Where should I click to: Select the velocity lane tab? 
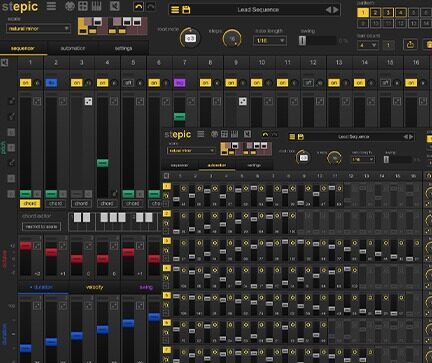[95, 287]
